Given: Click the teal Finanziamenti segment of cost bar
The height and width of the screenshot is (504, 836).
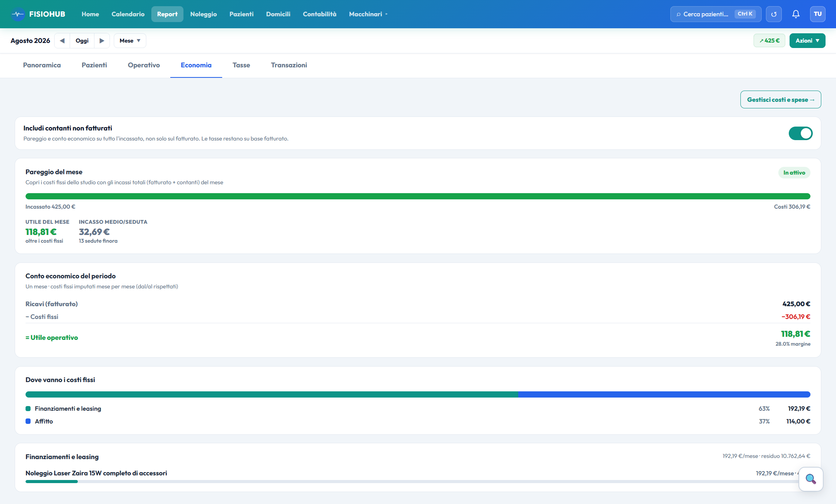Looking at the screenshot, I should [x=272, y=394].
